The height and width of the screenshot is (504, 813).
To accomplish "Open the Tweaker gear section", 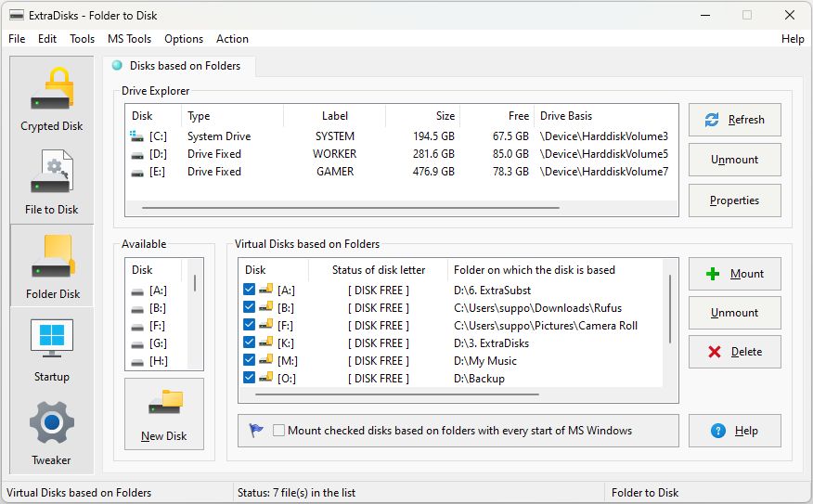I will click(x=52, y=432).
